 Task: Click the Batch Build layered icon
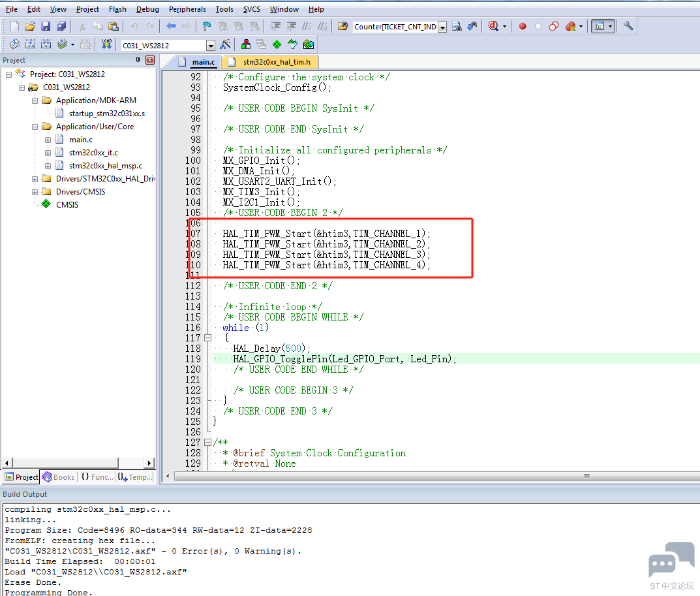tap(62, 44)
